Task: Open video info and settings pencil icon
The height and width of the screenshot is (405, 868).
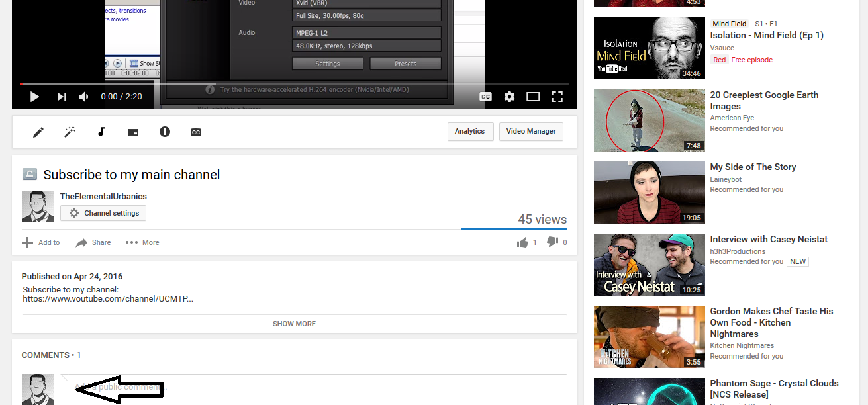Action: (x=38, y=132)
